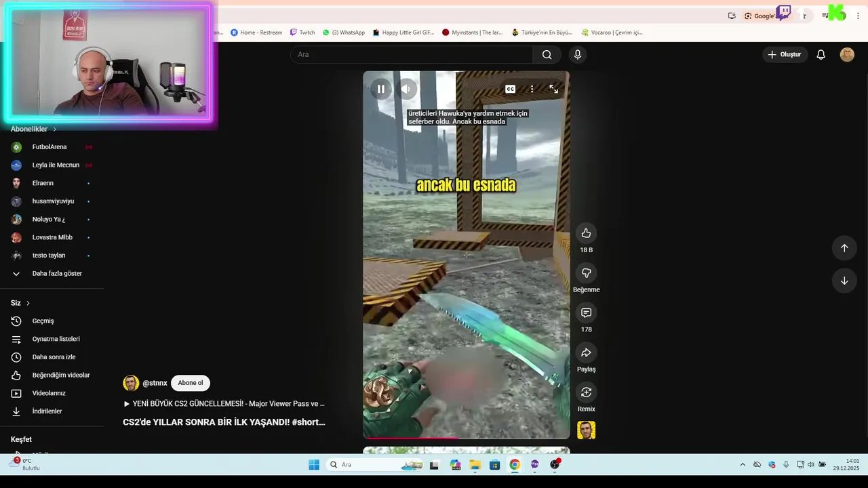This screenshot has height=488, width=868.
Task: Open the (3) WhatsApp bookmark
Action: tap(343, 32)
